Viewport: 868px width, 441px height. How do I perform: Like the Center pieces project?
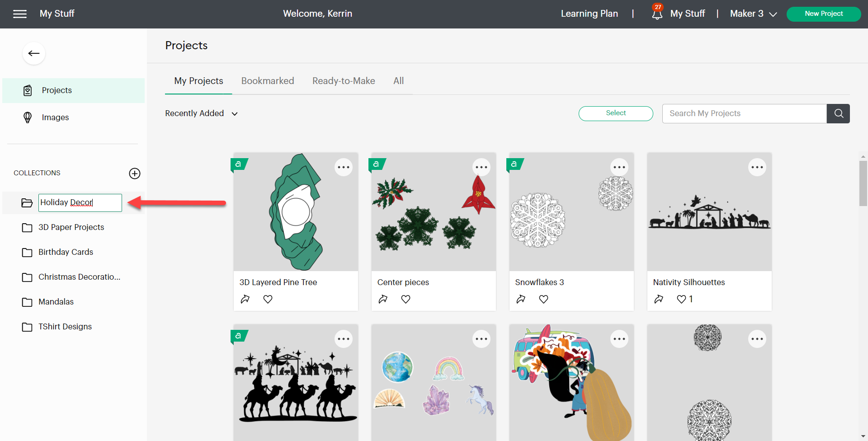click(406, 299)
